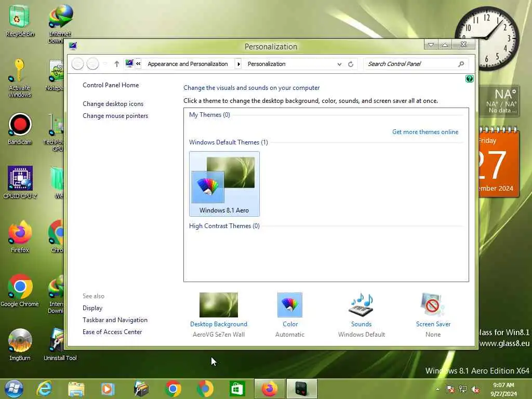
Task: Open Change desktop icons link
Action: [x=113, y=104]
